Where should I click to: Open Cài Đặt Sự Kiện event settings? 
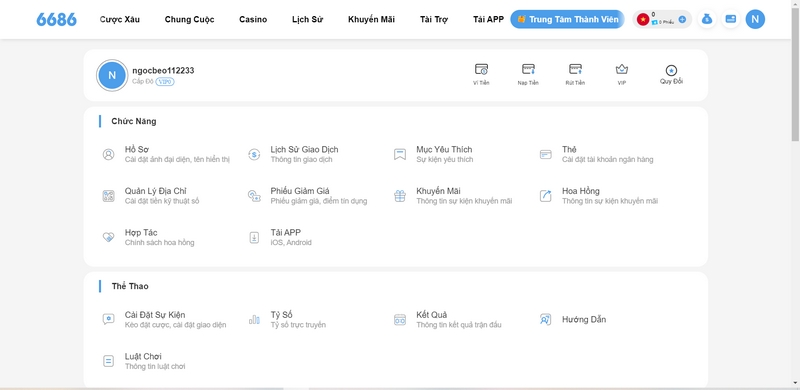(164, 320)
